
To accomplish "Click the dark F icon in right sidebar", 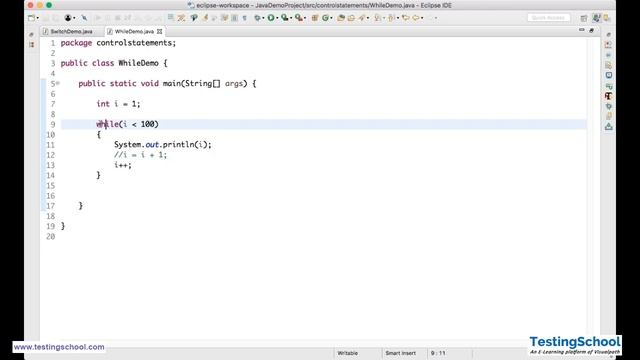I will point(609,96).
